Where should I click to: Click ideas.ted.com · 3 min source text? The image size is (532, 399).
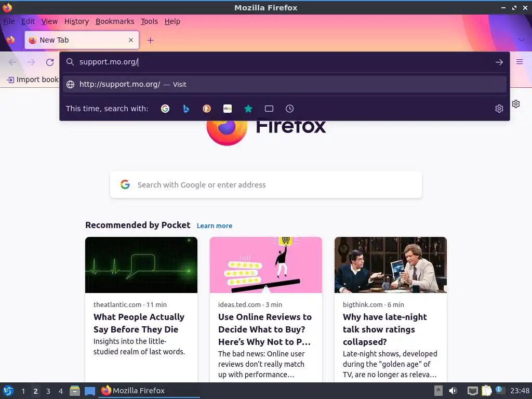click(x=250, y=304)
